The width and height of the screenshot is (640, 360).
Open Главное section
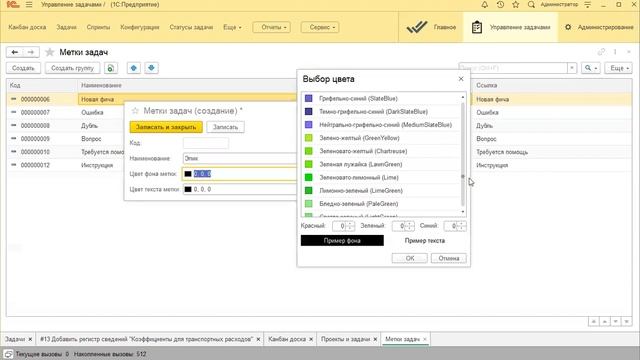(431, 27)
